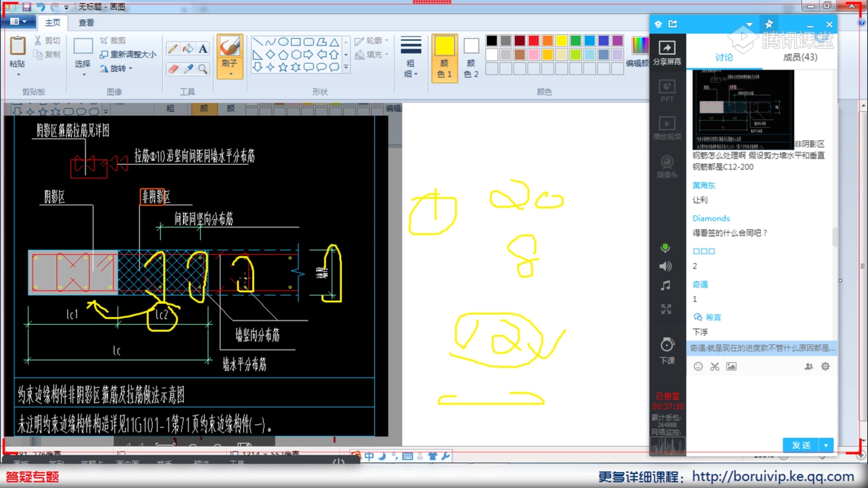
Task: Select the Fill with color bucket tool
Action: [x=188, y=49]
